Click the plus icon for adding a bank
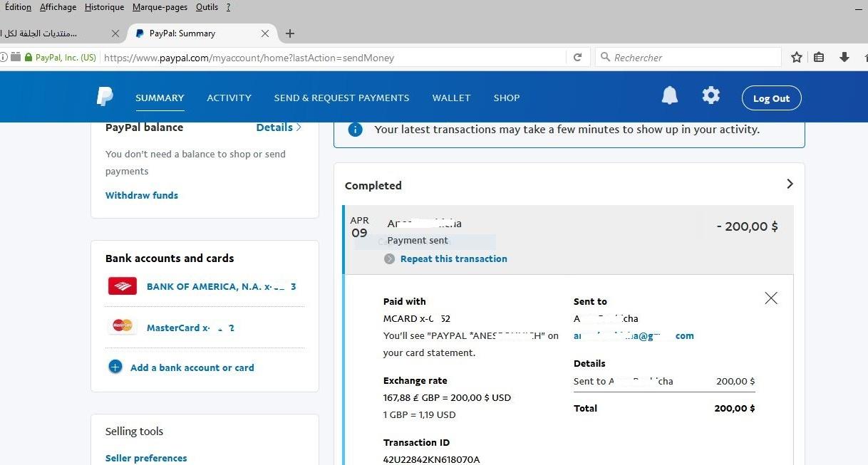 tap(115, 367)
